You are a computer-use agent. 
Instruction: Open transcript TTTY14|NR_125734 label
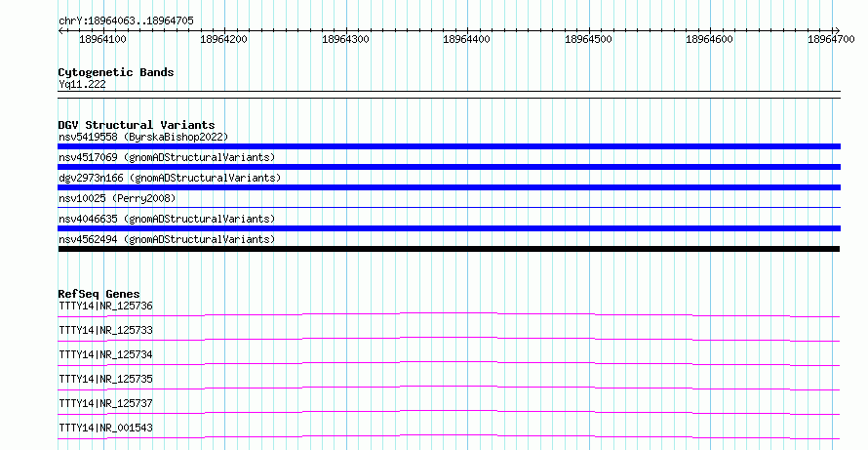click(105, 354)
